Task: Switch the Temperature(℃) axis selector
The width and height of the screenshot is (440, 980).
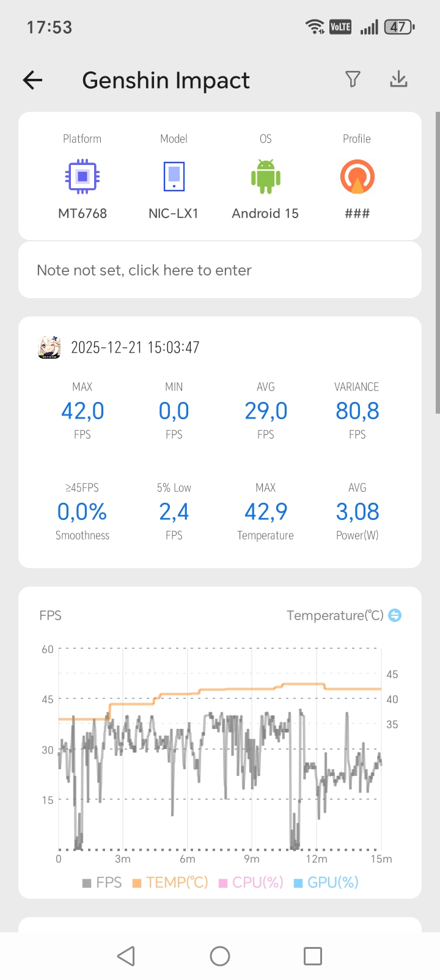Action: [395, 615]
